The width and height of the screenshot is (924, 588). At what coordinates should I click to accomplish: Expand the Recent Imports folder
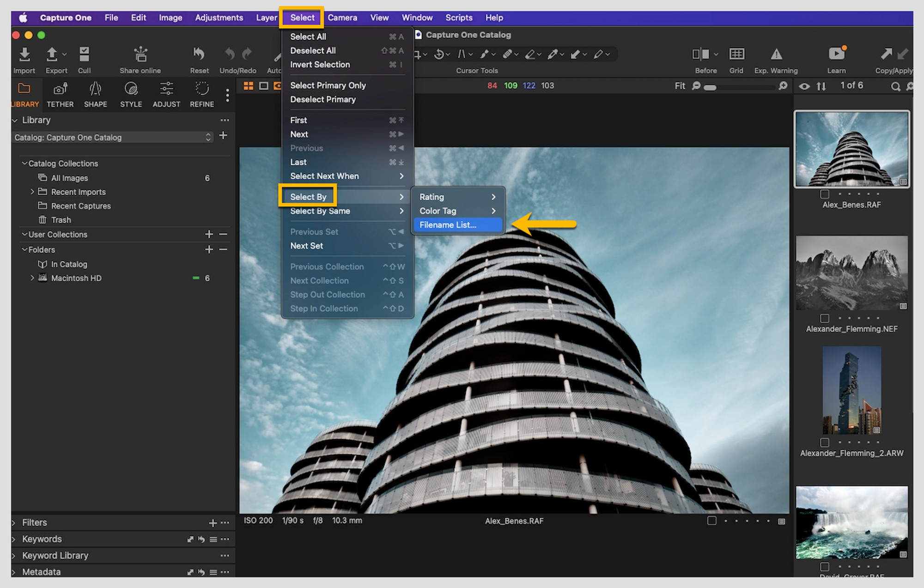click(x=32, y=191)
